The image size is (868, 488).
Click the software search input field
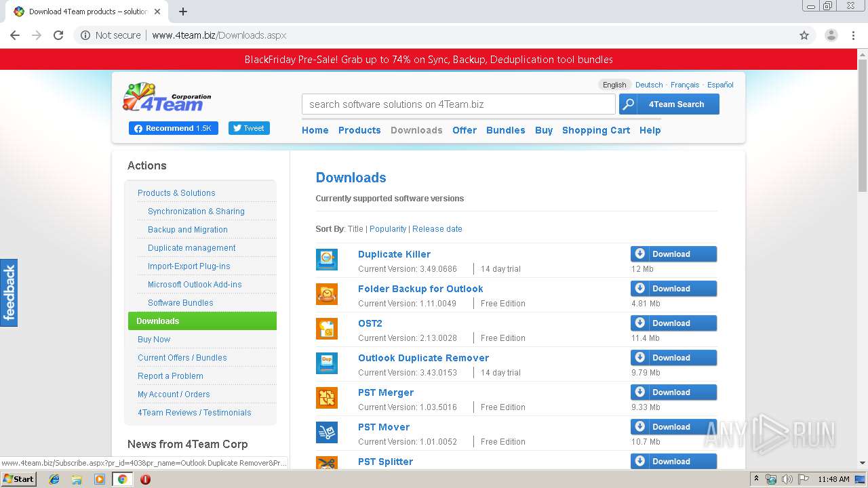click(458, 104)
